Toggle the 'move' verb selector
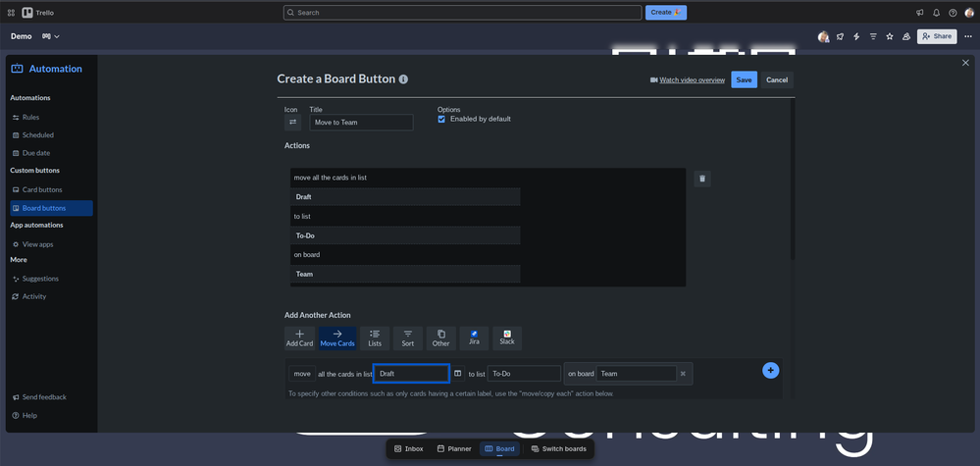The width and height of the screenshot is (980, 466). 302,374
